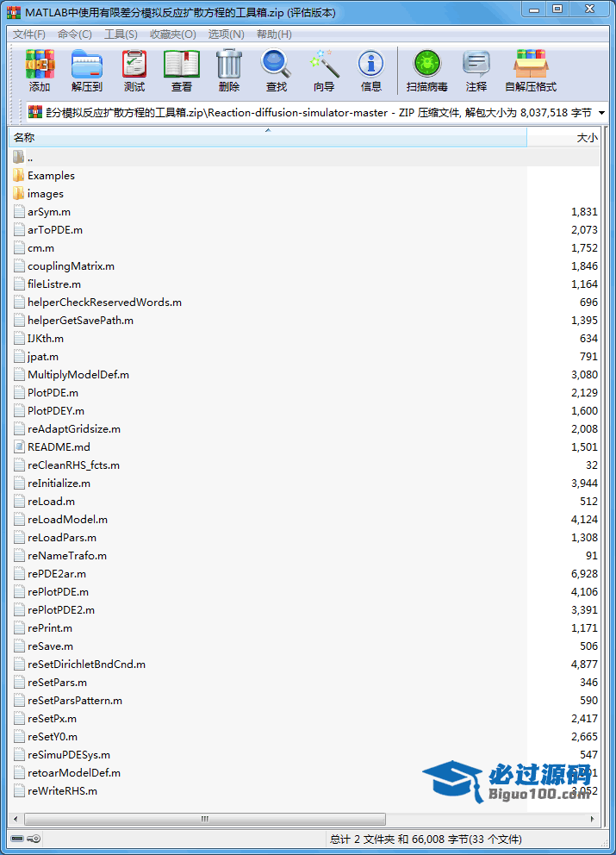Image resolution: width=616 pixels, height=855 pixels.
Task: Select reAdaptGridsize.m file
Action: pos(74,428)
